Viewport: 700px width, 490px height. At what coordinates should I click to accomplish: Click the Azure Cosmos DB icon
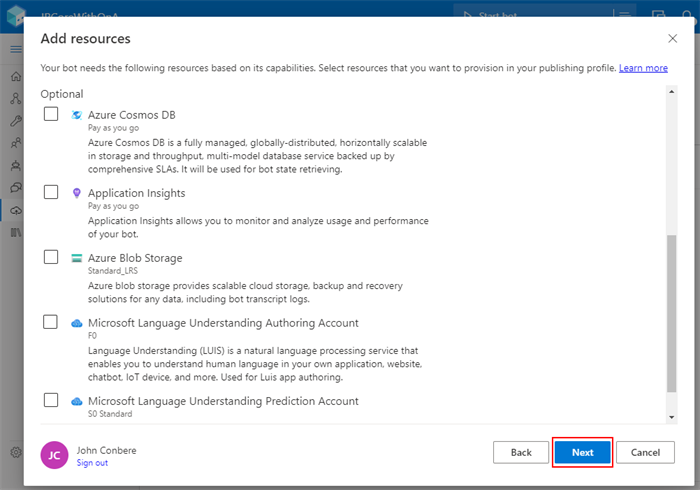click(77, 115)
